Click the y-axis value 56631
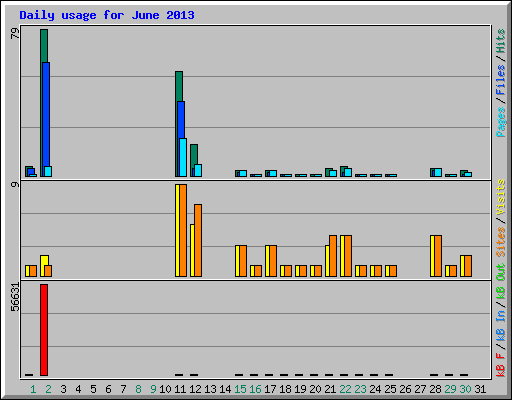512x400 pixels. click(15, 297)
